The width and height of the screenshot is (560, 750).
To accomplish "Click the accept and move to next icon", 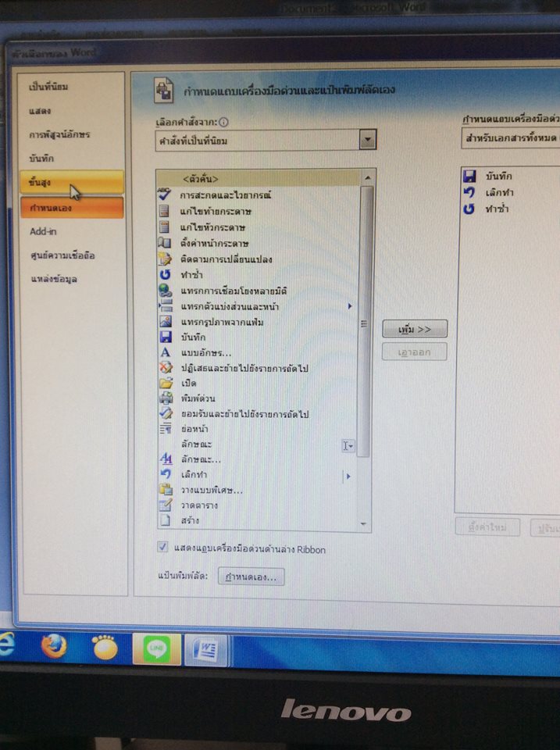I will tap(166, 413).
